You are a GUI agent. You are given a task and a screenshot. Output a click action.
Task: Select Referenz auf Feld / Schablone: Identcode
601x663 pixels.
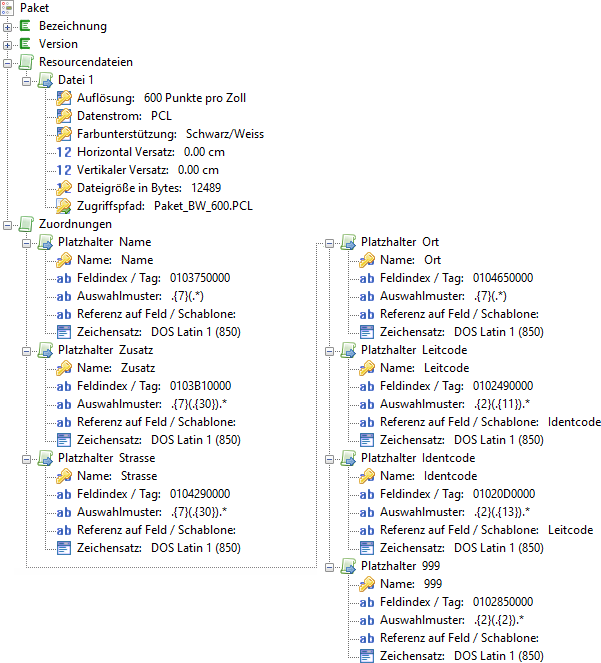pos(490,422)
